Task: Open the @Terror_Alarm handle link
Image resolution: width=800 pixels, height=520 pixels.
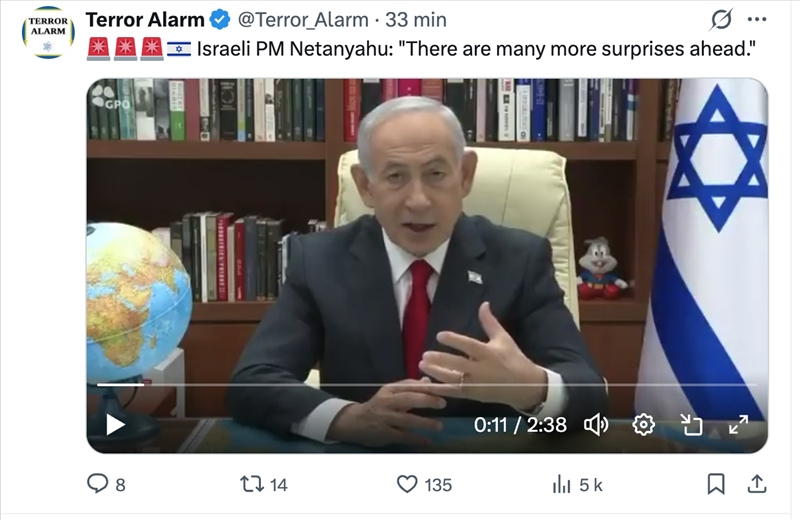Action: point(303,20)
